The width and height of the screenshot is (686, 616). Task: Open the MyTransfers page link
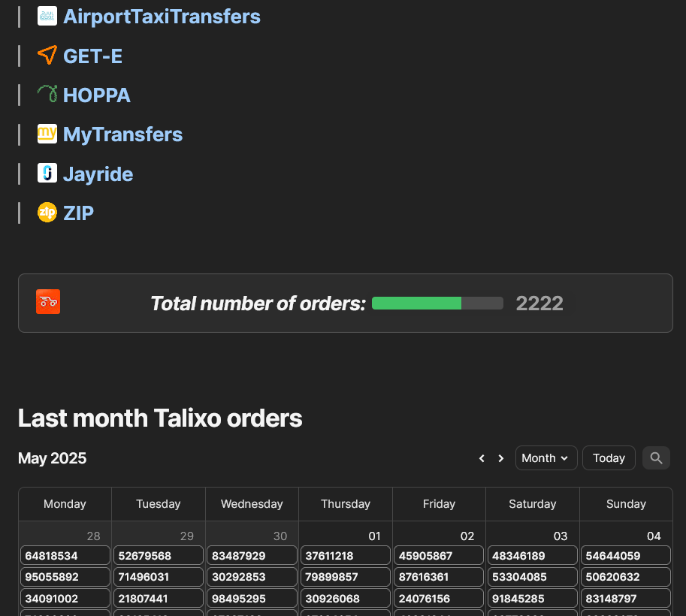122,134
